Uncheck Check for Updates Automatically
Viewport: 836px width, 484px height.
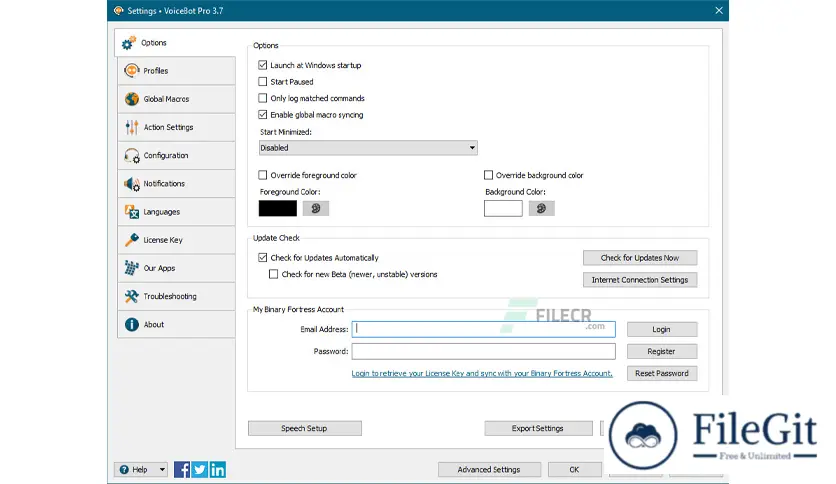(262, 257)
